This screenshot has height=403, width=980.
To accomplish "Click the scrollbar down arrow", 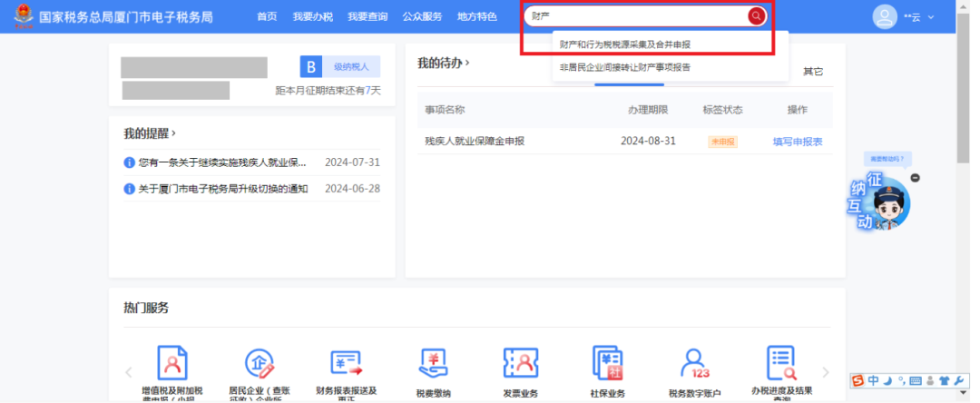I will coord(963,392).
